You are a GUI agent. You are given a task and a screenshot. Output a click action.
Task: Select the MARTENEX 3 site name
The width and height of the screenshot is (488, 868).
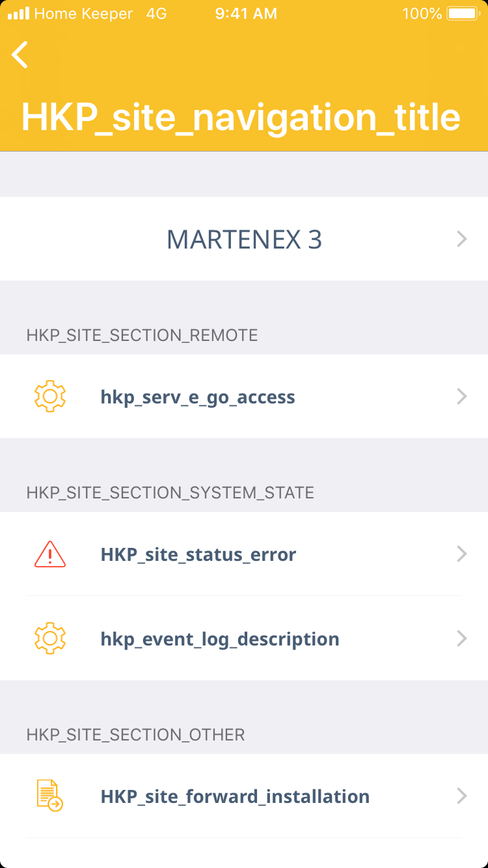pos(244,239)
